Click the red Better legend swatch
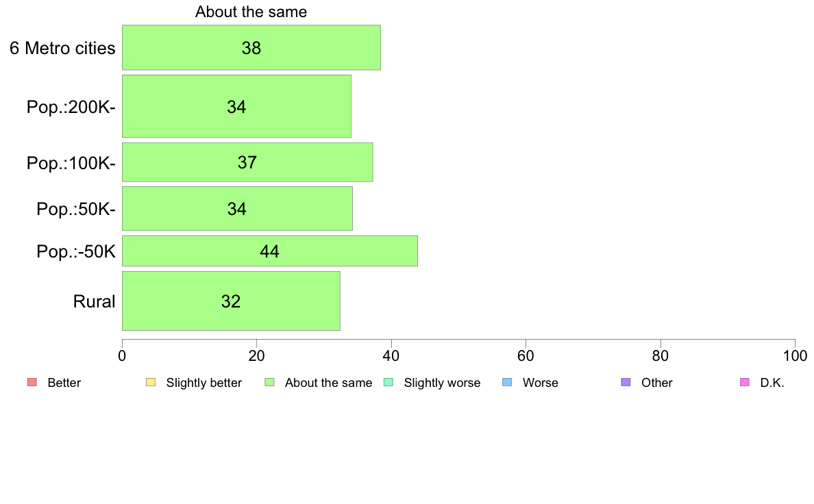The height and width of the screenshot is (504, 814). (x=32, y=383)
